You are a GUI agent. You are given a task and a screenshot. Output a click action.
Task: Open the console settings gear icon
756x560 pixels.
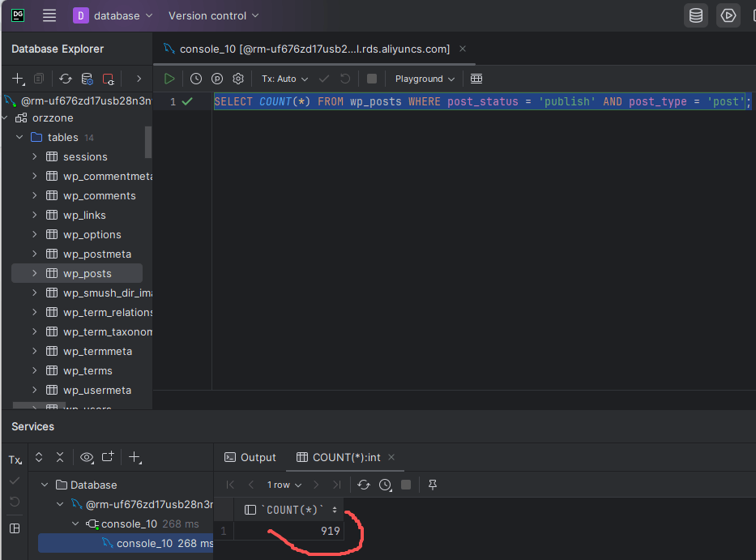[x=238, y=79]
